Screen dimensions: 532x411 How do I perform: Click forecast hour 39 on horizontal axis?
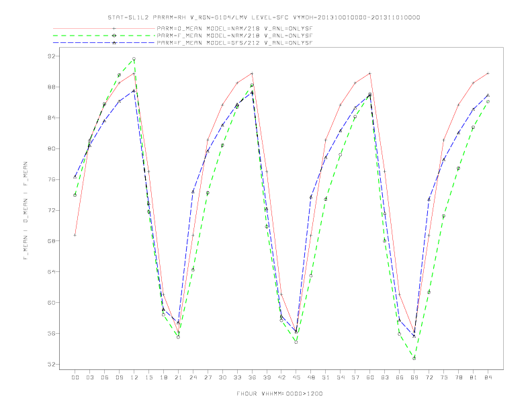267,377
